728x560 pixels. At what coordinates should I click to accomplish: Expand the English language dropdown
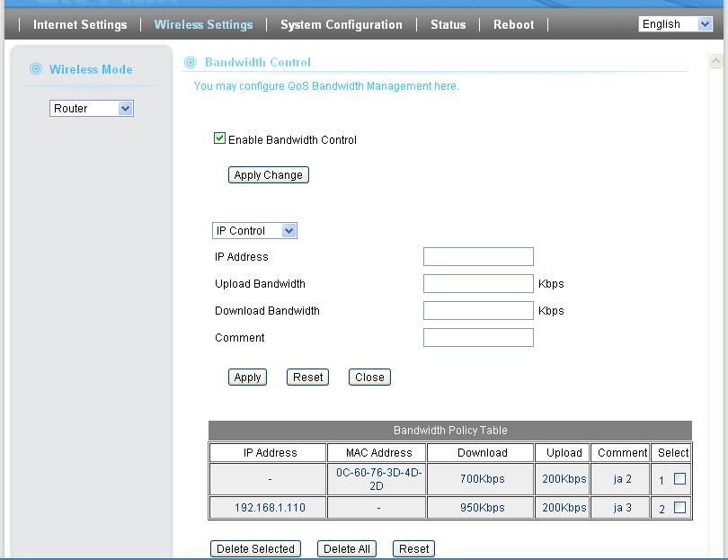tap(676, 23)
